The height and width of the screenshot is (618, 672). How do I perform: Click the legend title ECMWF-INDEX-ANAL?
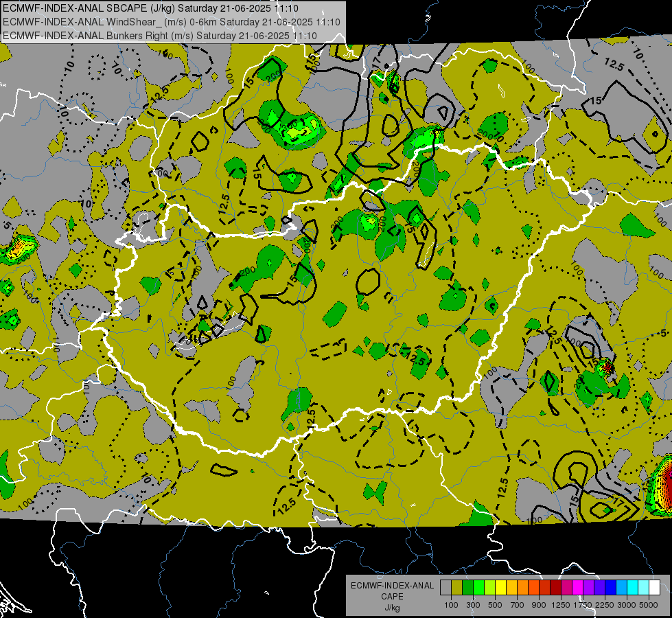392,586
